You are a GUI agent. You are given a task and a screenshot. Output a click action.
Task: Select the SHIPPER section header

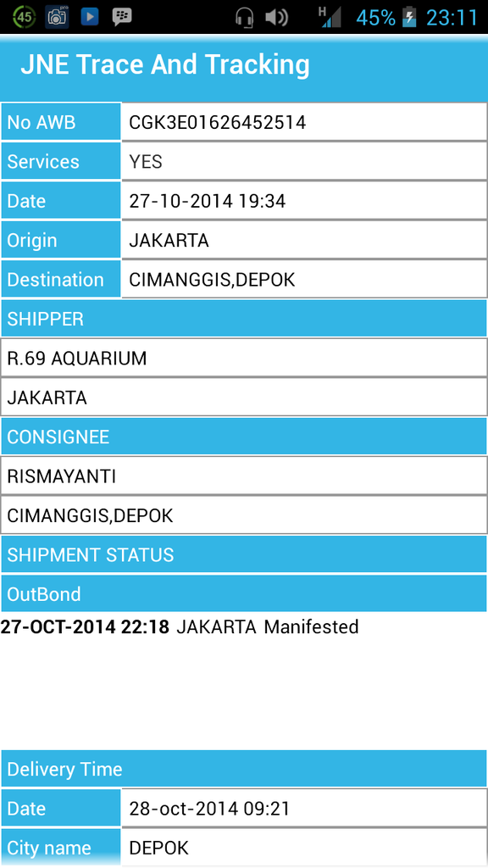click(244, 319)
